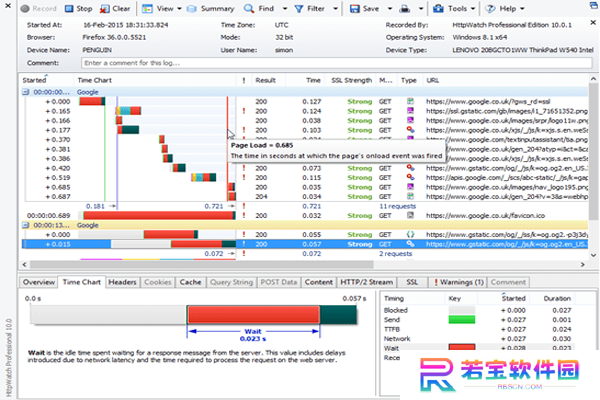This screenshot has height=400, width=600.
Task: Expand the View dropdown arrow
Action: tap(179, 8)
